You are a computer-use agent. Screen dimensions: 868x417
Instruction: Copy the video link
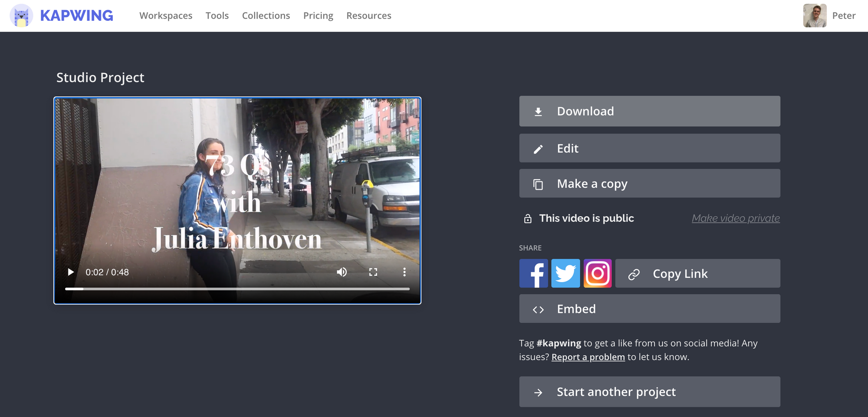[x=697, y=274]
